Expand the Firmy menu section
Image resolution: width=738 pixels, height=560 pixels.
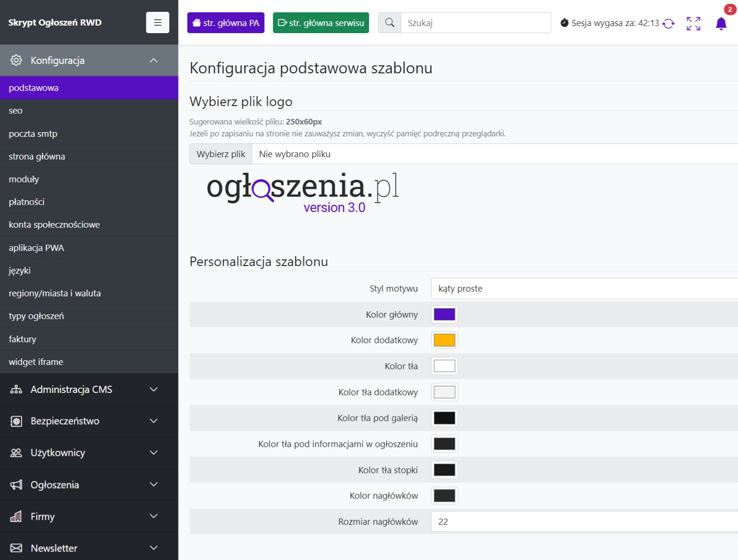153,516
